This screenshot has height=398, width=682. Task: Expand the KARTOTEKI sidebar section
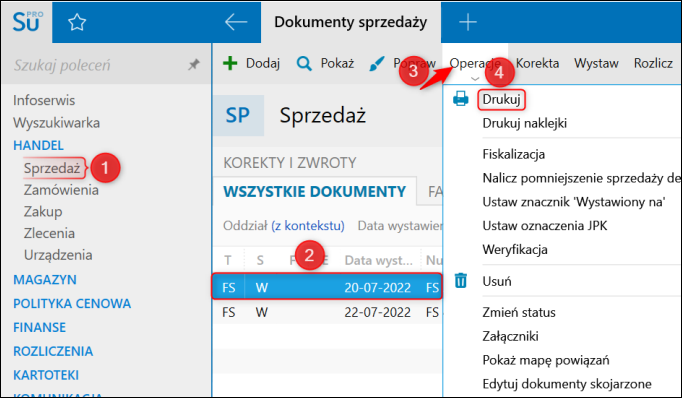46,375
